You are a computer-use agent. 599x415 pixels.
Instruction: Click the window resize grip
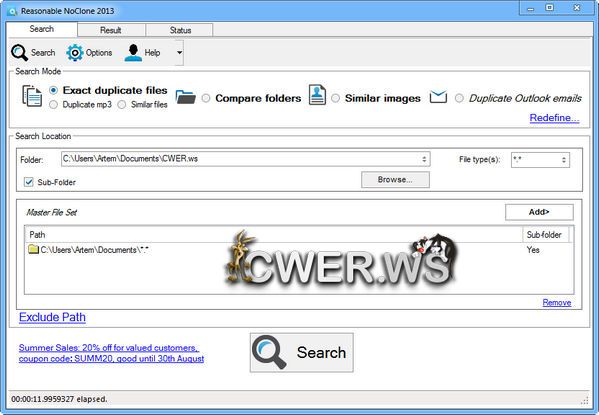coord(584,400)
